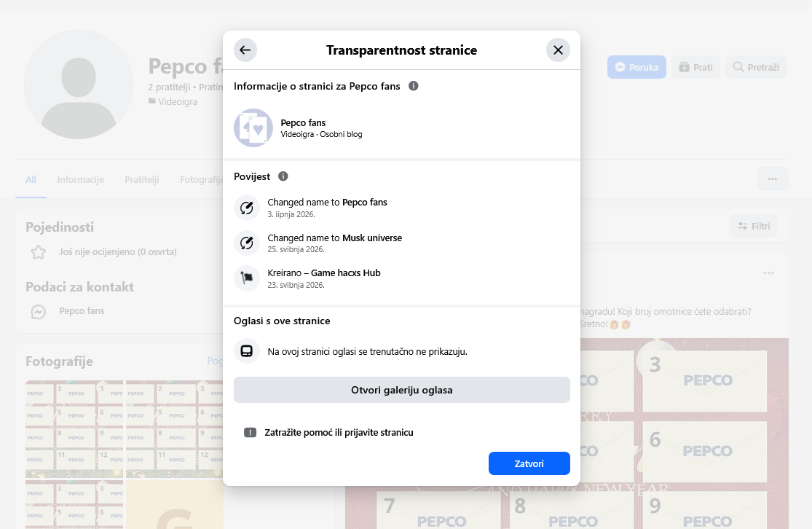Screen dimensions: 812x529
Task: Open info icon beside Informacije o stranici
Action: click(x=413, y=86)
